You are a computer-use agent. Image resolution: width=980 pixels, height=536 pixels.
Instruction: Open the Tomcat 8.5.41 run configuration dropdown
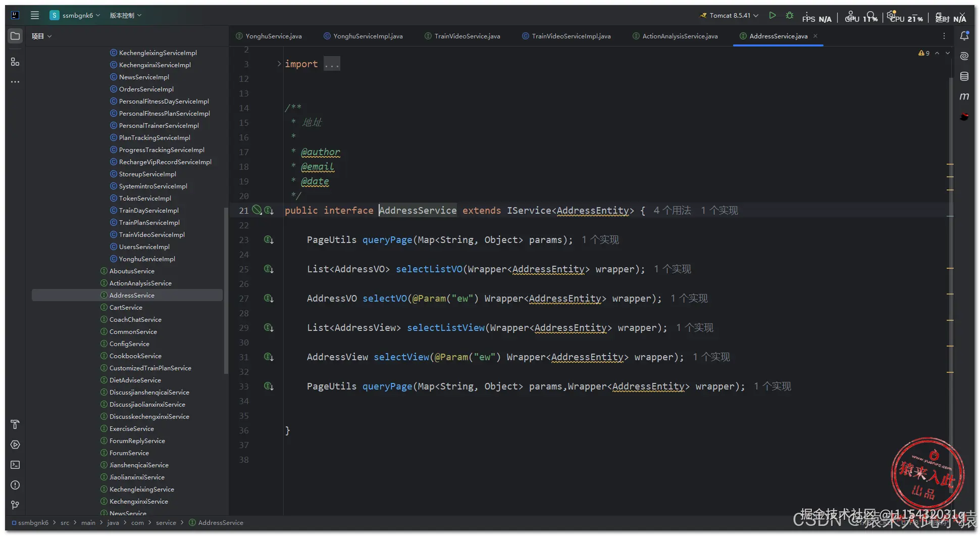pyautogui.click(x=729, y=15)
